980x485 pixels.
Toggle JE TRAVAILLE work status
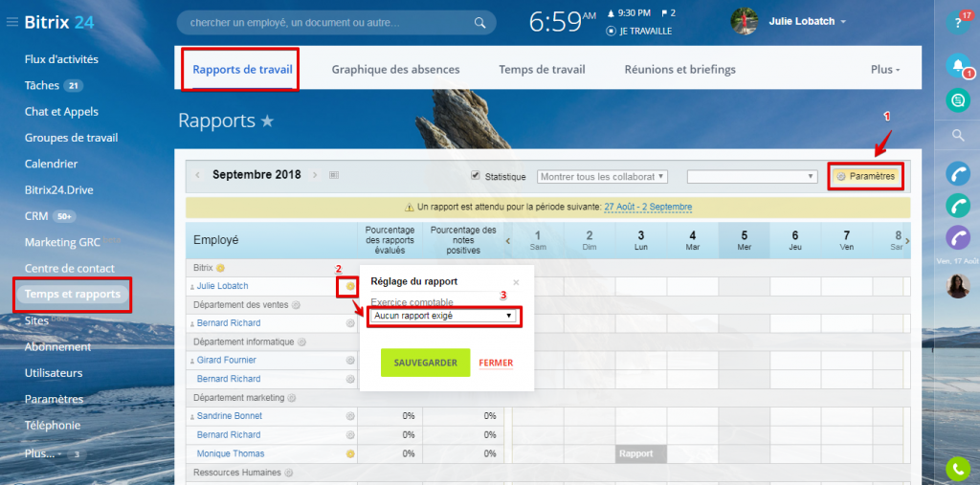(638, 31)
